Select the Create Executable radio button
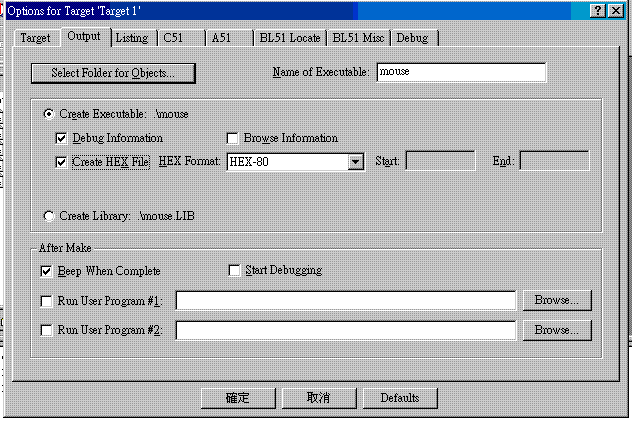The width and height of the screenshot is (632, 421). click(49, 114)
